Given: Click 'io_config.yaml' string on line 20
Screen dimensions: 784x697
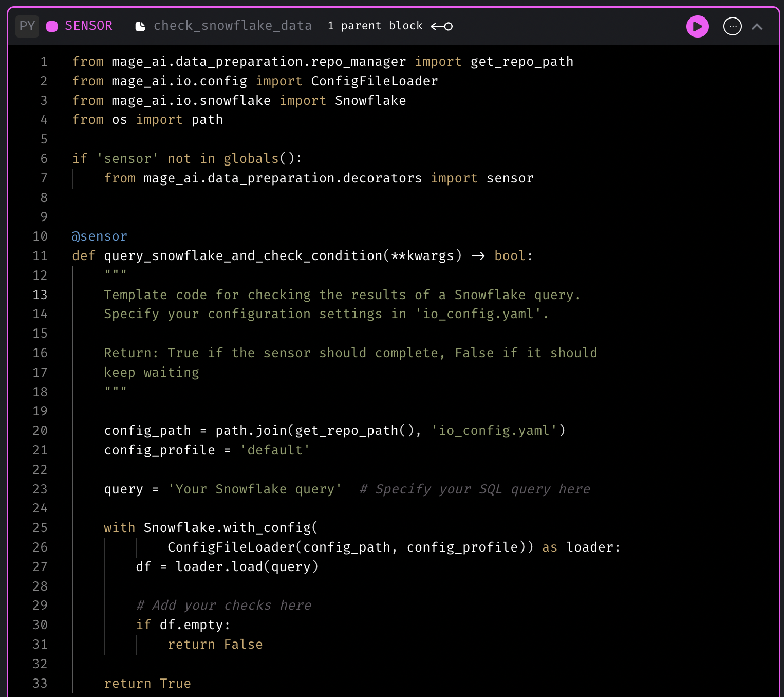Looking at the screenshot, I should 494,431.
